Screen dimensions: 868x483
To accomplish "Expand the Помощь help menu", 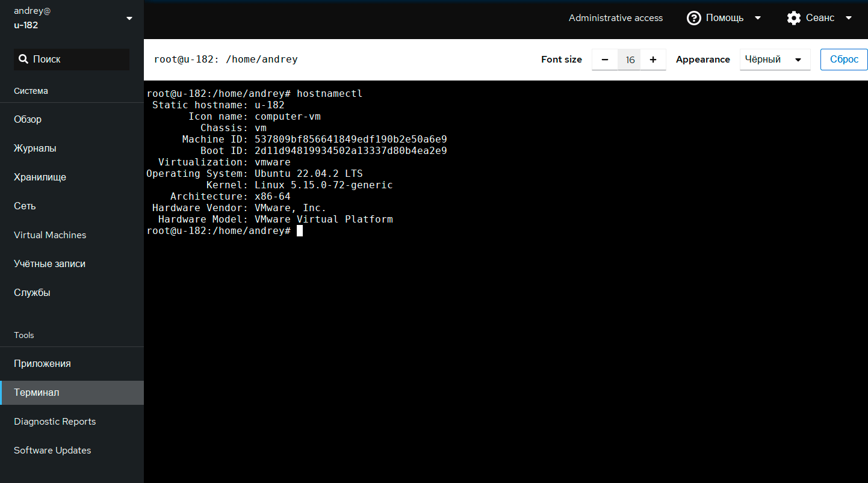I will point(724,18).
